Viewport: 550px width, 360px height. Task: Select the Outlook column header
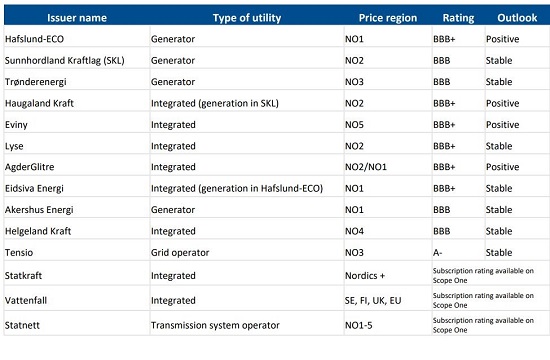517,18
